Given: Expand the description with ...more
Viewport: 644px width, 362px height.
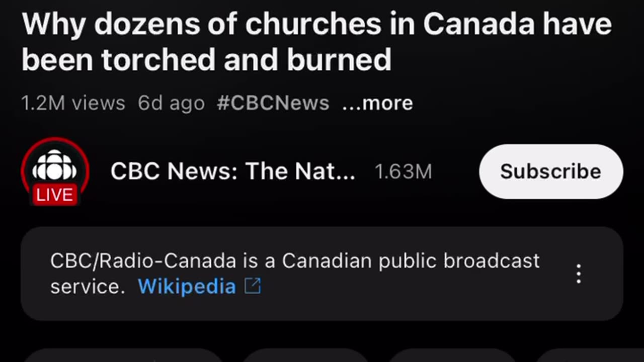Looking at the screenshot, I should tap(377, 103).
